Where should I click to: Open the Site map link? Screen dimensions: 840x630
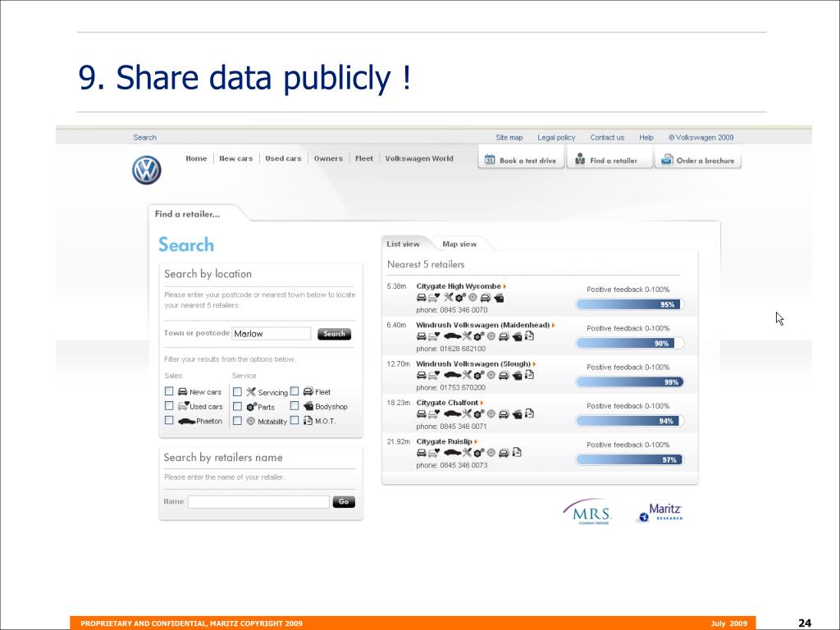point(509,138)
